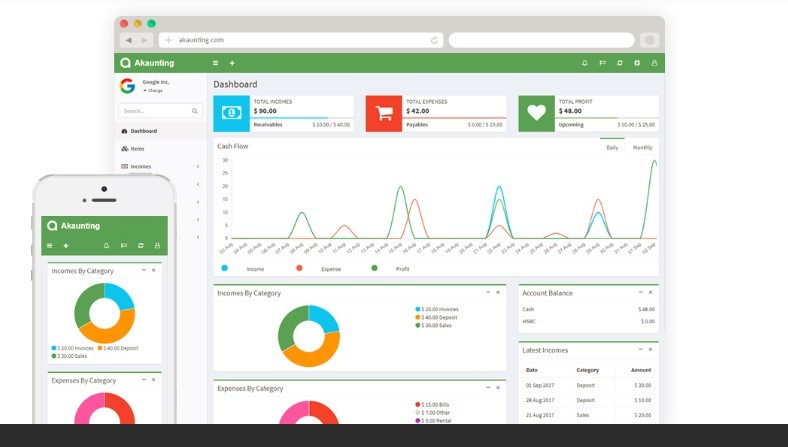The height and width of the screenshot is (447, 788).
Task: Click the sidebar Search field
Action: coord(155,111)
